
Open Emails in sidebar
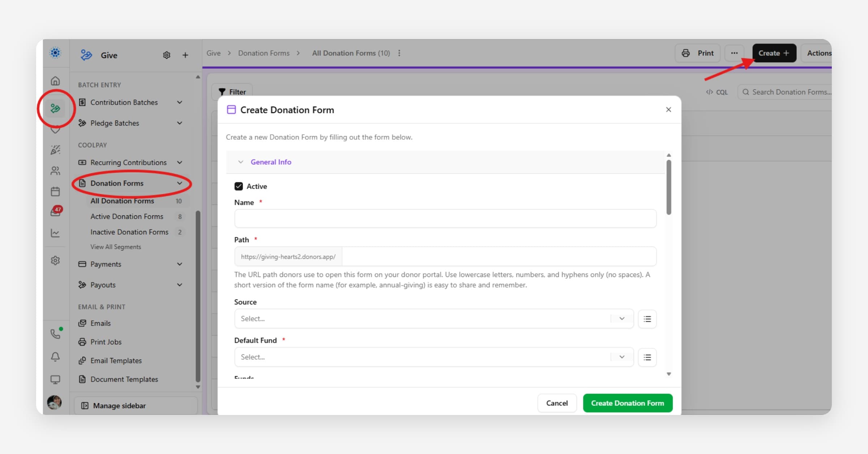[101, 323]
